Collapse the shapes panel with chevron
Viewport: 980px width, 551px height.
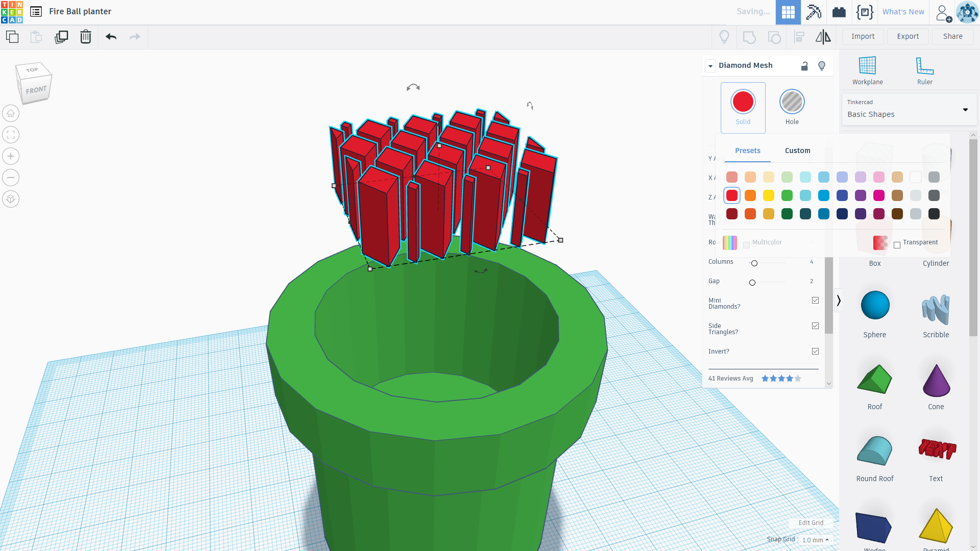[839, 300]
